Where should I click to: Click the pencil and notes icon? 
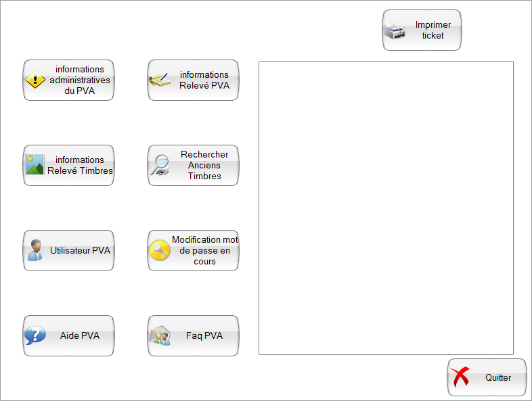coord(160,80)
